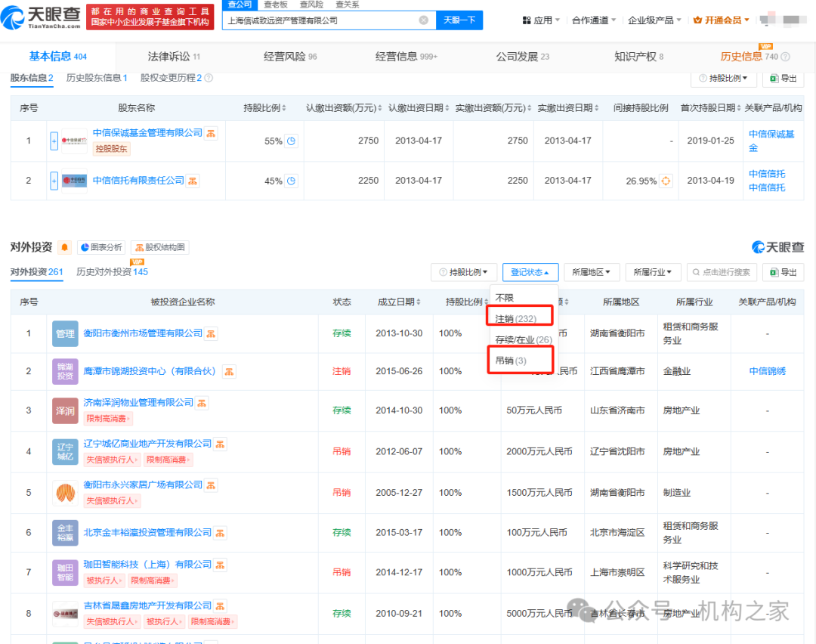Screen dimensions: 816x644
Task: Click 开通会员 button
Action: point(722,20)
